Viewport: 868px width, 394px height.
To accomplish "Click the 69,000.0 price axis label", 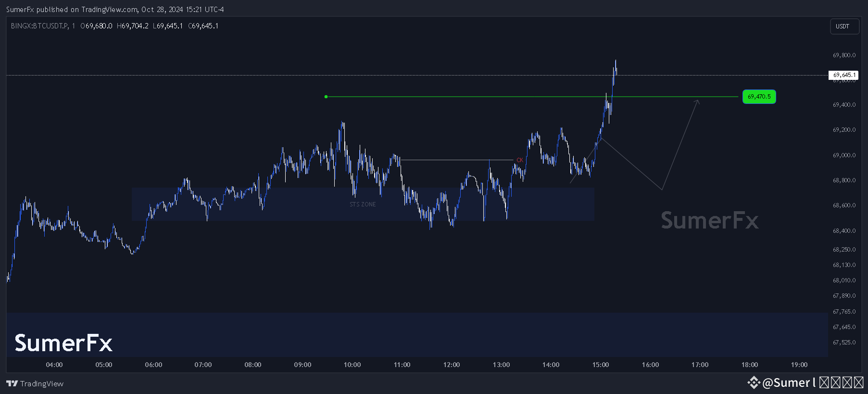I will [844, 155].
